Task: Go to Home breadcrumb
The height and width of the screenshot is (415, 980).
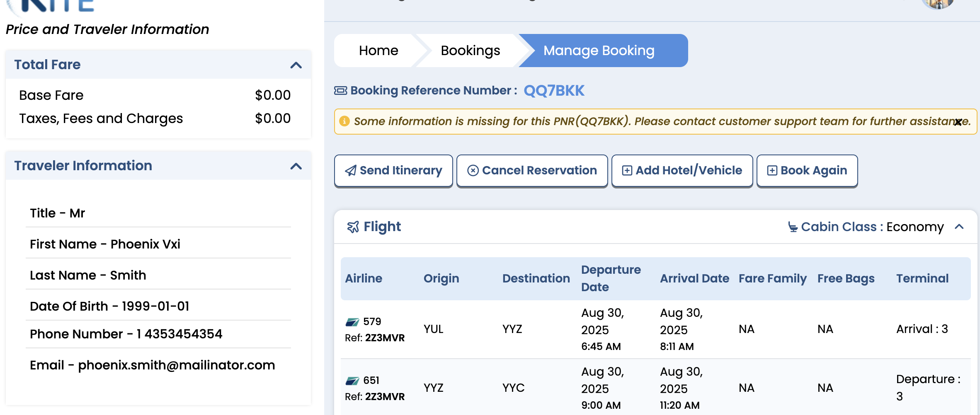Action: [378, 51]
